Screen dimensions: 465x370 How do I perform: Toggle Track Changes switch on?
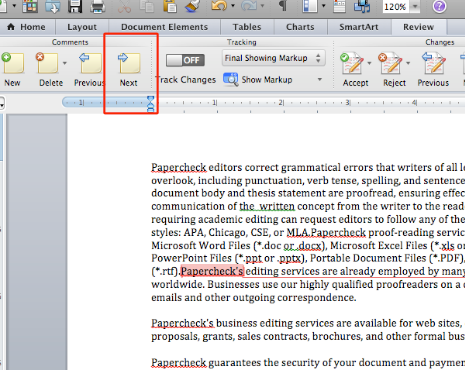[x=185, y=60]
